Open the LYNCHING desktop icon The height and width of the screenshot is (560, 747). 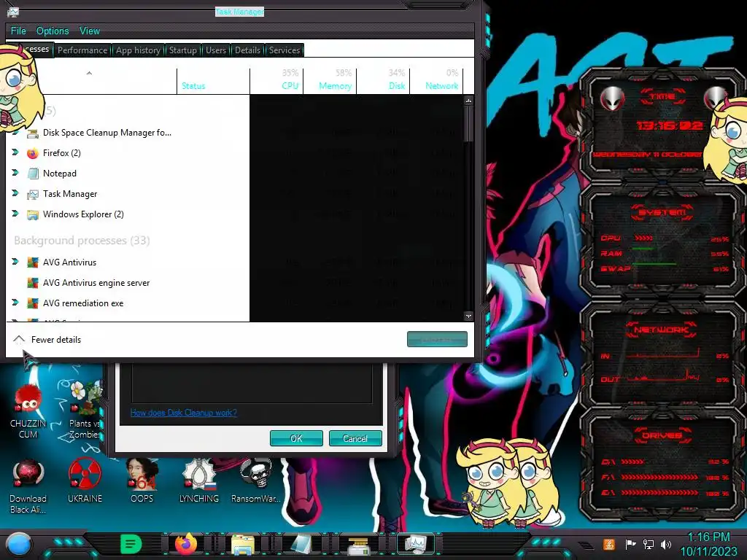[x=199, y=481]
